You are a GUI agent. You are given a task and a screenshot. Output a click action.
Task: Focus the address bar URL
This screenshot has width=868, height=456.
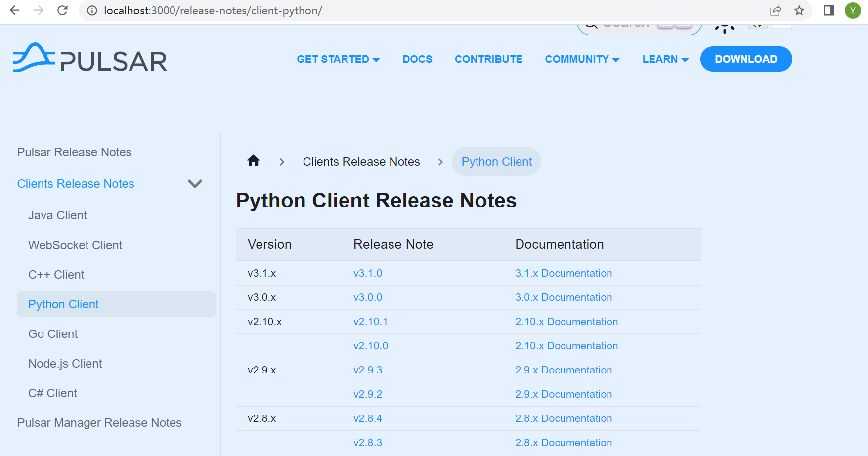(213, 10)
